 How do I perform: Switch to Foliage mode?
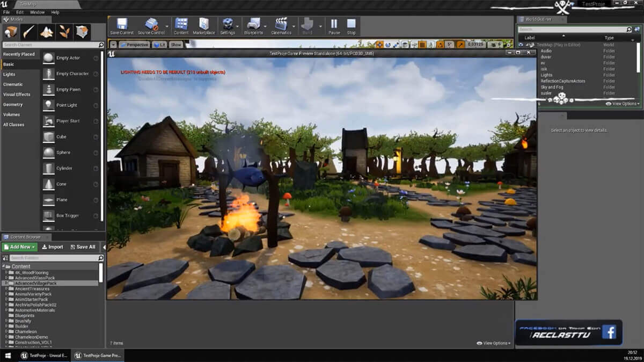click(x=64, y=32)
